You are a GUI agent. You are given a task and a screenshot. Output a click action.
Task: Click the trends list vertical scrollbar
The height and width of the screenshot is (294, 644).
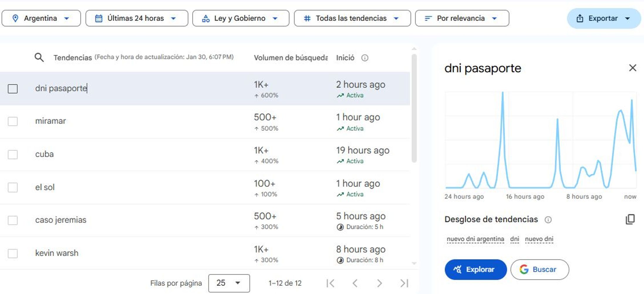[414, 108]
